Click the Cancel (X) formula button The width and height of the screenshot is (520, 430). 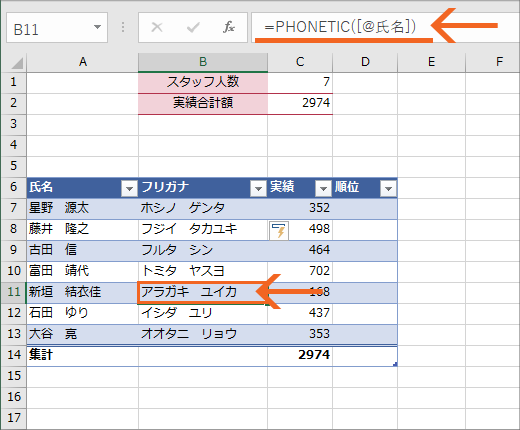tap(157, 27)
